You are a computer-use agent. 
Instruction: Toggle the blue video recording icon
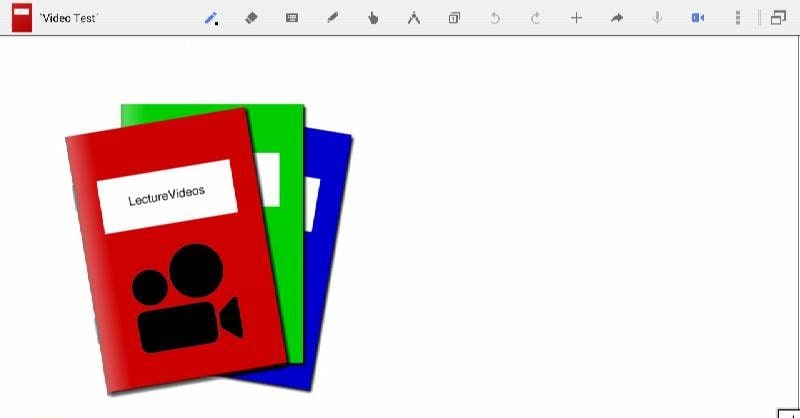[x=697, y=18]
